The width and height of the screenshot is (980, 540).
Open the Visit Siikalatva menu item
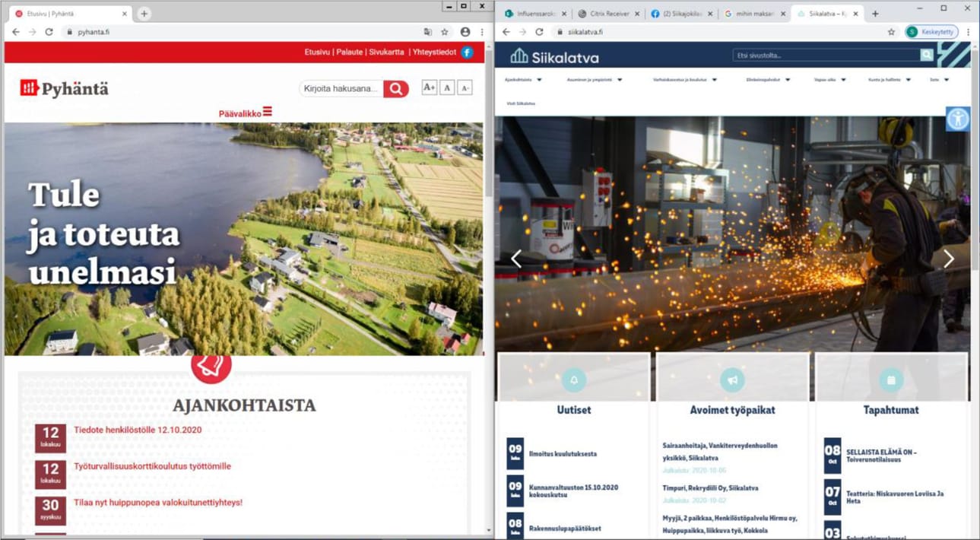click(x=521, y=103)
